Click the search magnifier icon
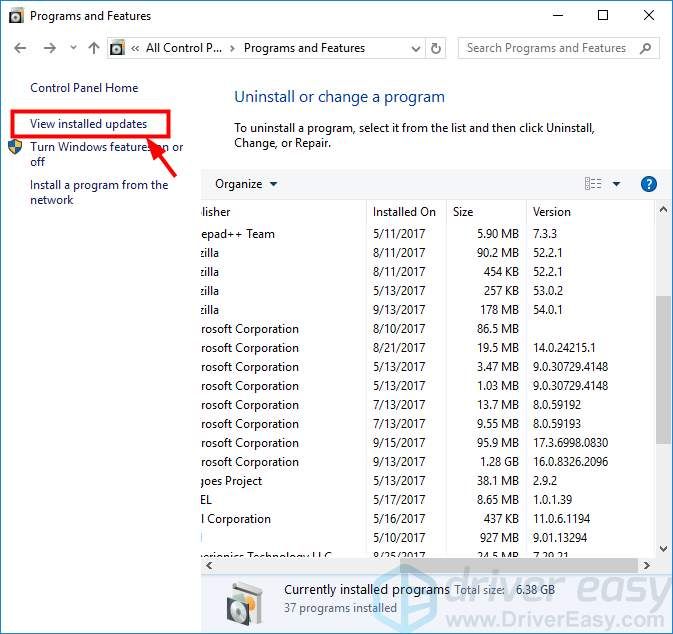The width and height of the screenshot is (673, 634). coord(646,48)
